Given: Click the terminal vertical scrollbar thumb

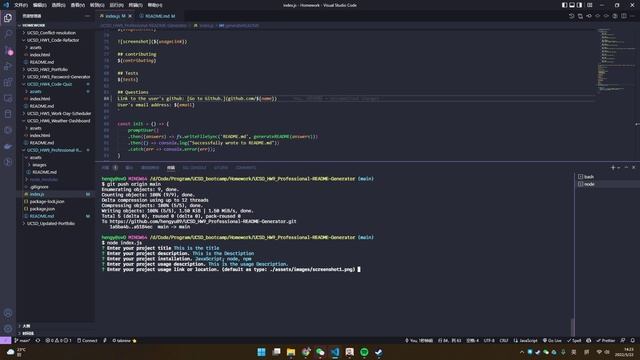Looking at the screenshot, I should point(572,327).
